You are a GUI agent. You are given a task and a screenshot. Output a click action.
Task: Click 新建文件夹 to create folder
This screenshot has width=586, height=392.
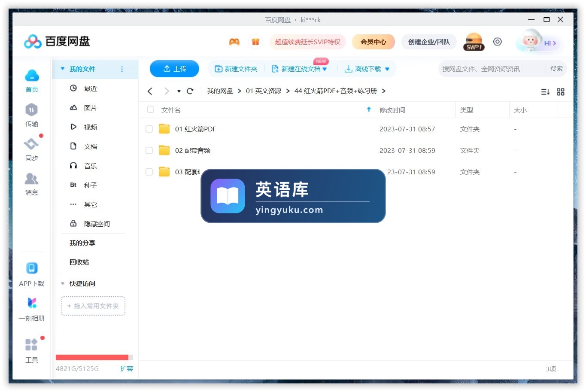pyautogui.click(x=236, y=69)
